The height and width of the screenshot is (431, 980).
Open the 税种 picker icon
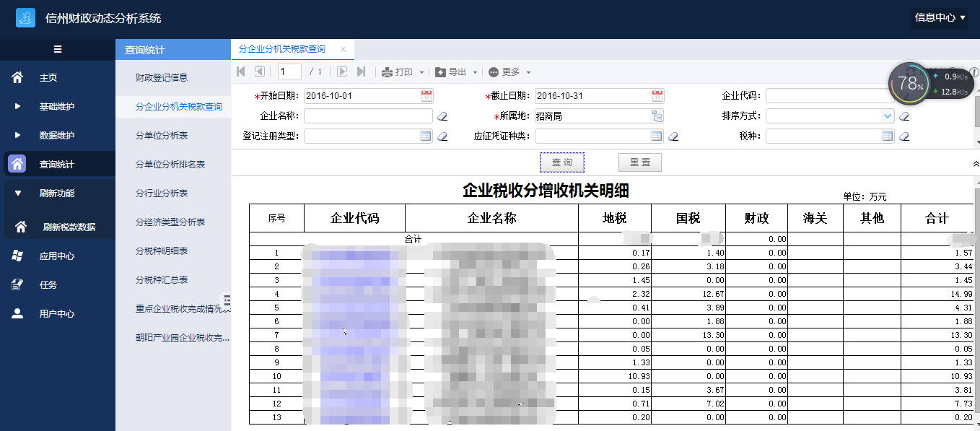click(888, 136)
